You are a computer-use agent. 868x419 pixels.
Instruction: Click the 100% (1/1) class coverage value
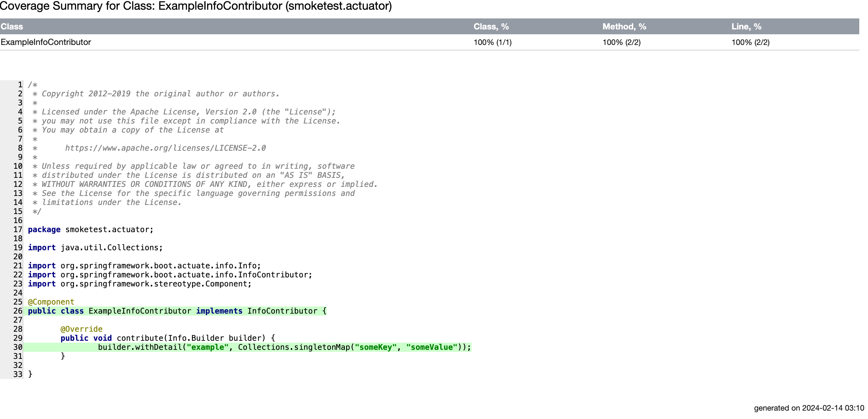coord(492,42)
